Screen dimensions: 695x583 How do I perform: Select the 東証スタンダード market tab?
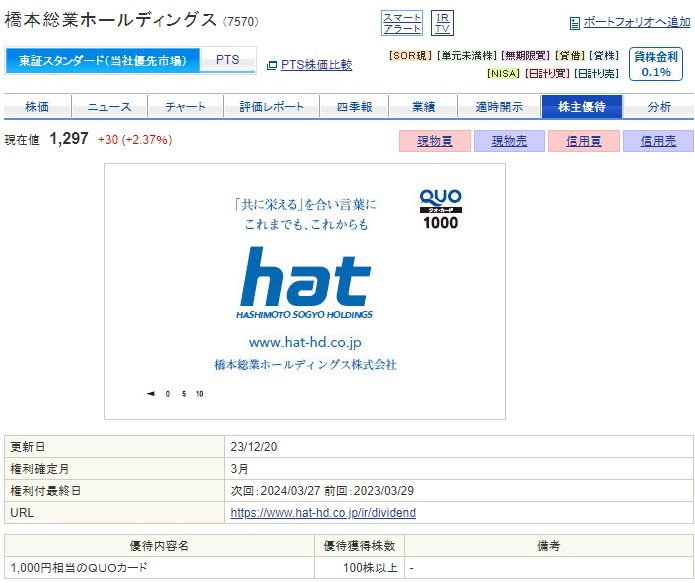coord(103,60)
